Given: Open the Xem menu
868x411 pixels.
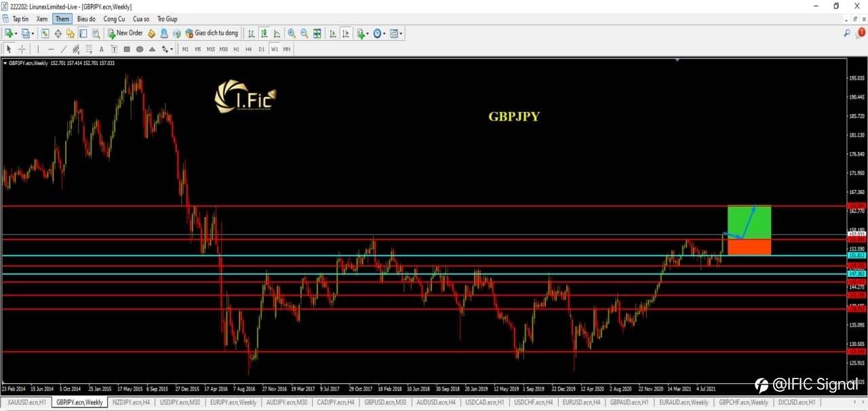Looking at the screenshot, I should click(42, 19).
